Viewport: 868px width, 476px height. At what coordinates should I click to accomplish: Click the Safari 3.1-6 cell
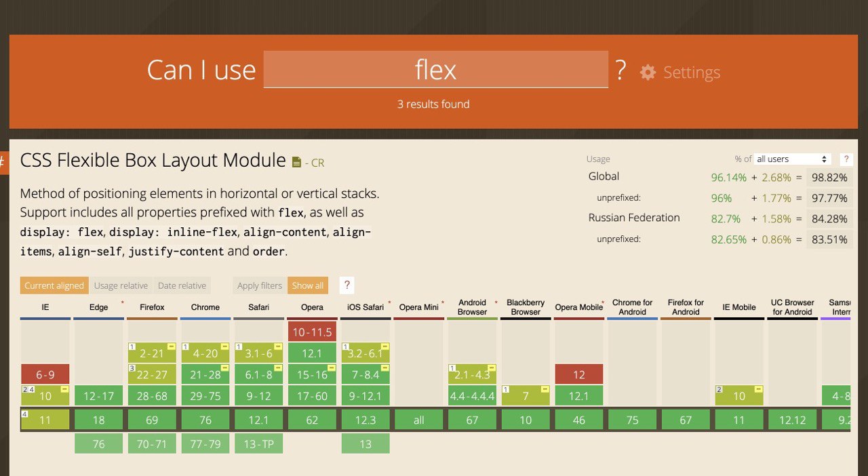pos(258,353)
